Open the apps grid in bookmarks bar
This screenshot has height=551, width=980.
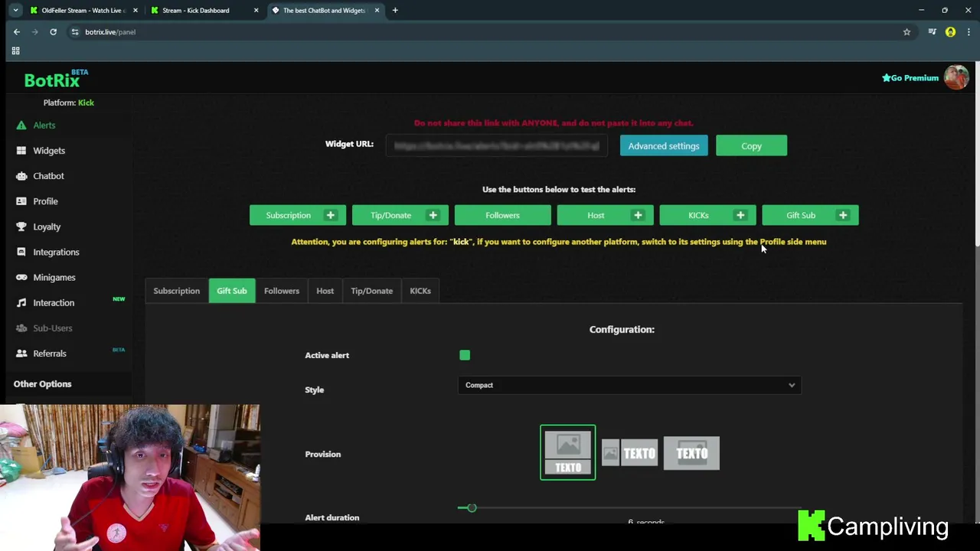pyautogui.click(x=15, y=51)
